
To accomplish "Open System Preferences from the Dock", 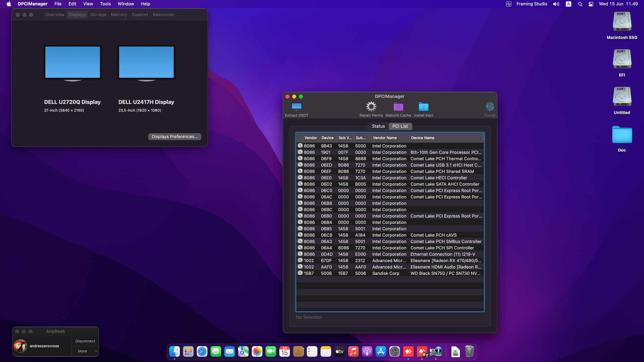I will click(394, 351).
